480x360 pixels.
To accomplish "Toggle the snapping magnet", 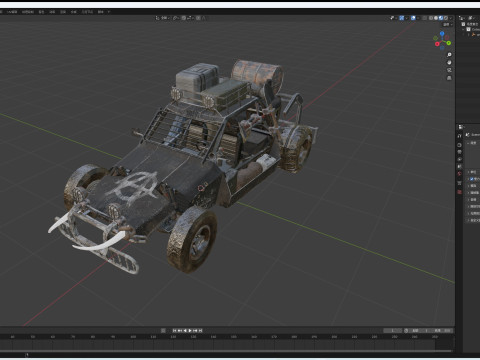I will [x=184, y=18].
